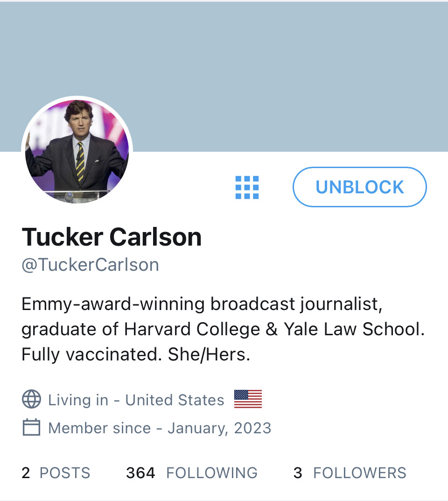Viewport: 448px width, 501px height.
Task: Click the light blue banner header image
Action: pos(224,77)
